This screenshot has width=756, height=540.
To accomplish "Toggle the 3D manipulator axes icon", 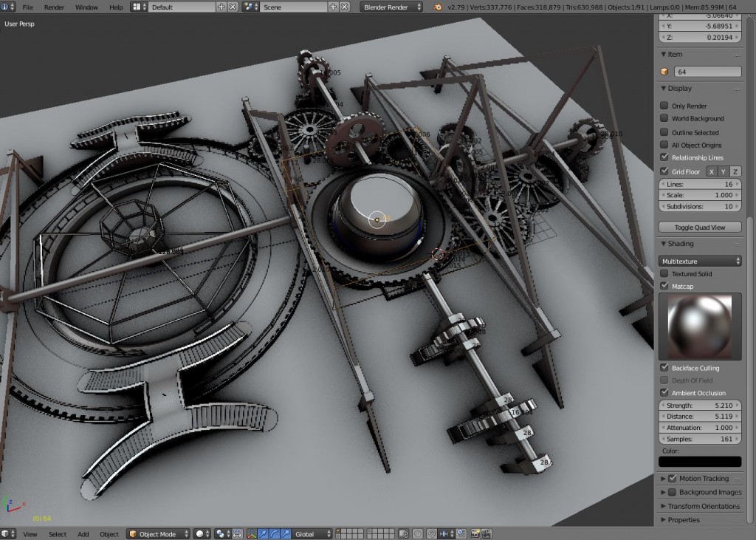I will pos(252,534).
